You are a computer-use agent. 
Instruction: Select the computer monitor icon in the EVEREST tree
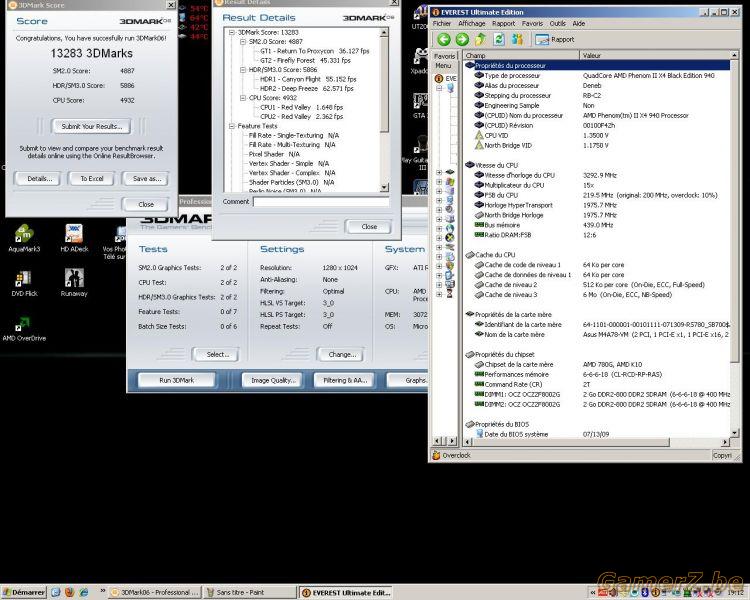(450, 89)
